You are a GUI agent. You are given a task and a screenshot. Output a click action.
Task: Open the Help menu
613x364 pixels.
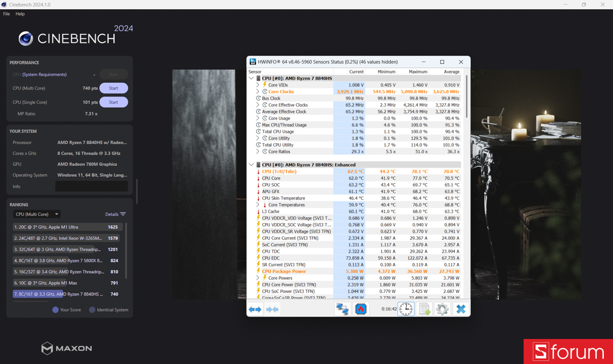(20, 14)
